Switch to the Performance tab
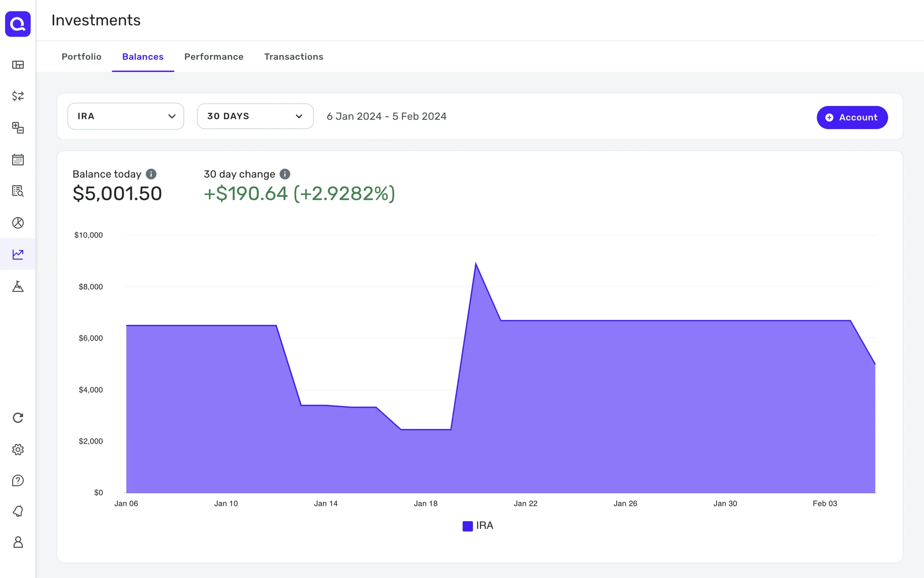924x578 pixels. 214,57
